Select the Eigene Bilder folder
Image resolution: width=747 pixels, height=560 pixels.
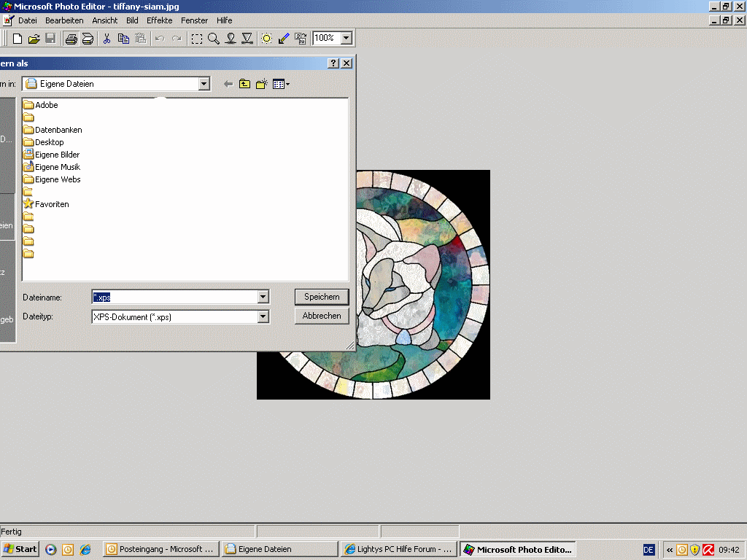52,155
